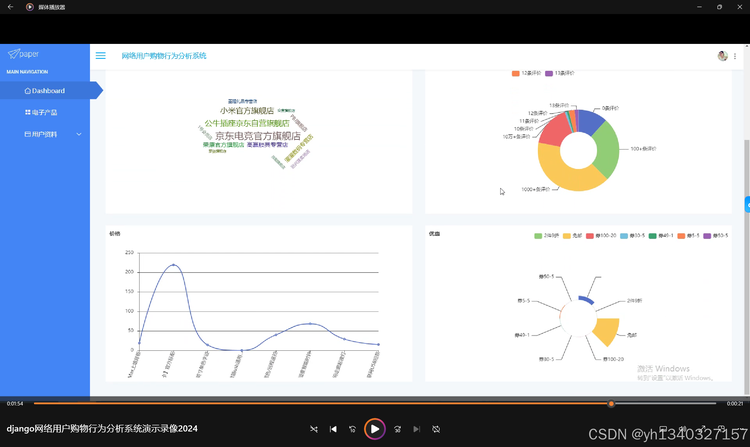
Task: Toggle the yellow 免邮 legend entry
Action: pyautogui.click(x=572, y=236)
